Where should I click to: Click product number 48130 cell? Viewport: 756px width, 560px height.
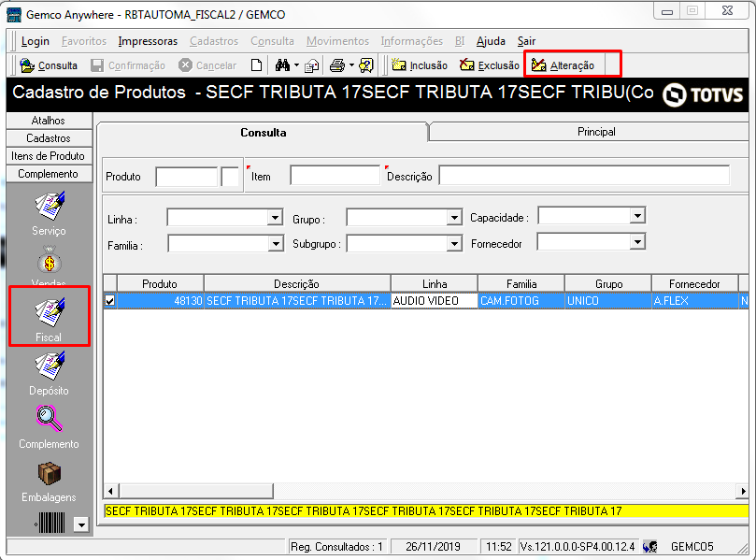pos(160,301)
